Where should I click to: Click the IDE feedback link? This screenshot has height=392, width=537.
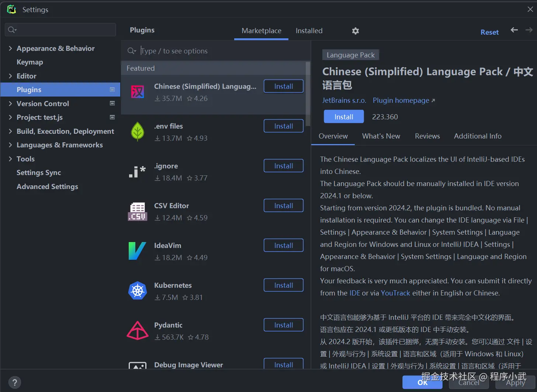pos(355,293)
